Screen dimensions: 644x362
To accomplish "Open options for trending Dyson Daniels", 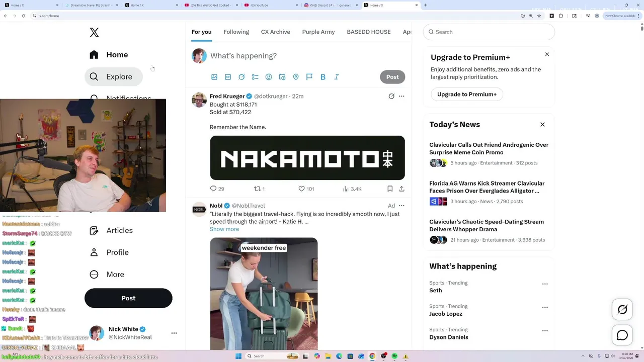I will coord(545,331).
